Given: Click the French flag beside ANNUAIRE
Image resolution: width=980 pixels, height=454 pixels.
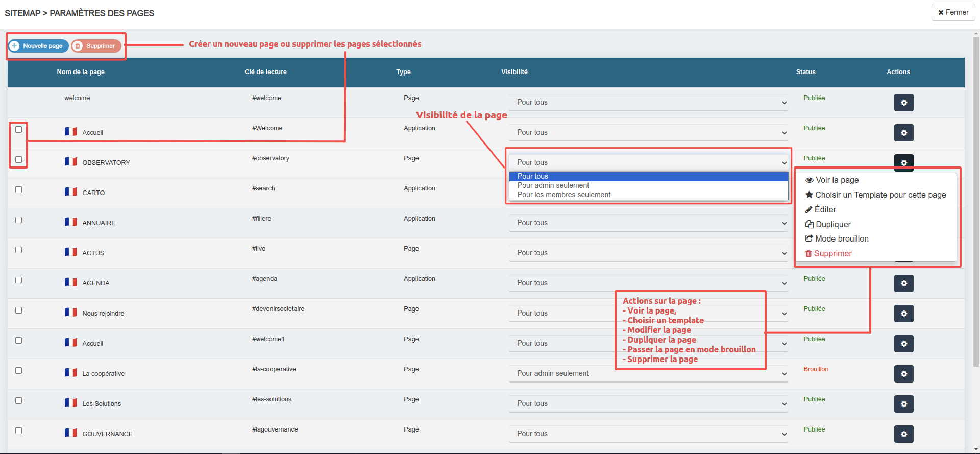Looking at the screenshot, I should coord(71,222).
